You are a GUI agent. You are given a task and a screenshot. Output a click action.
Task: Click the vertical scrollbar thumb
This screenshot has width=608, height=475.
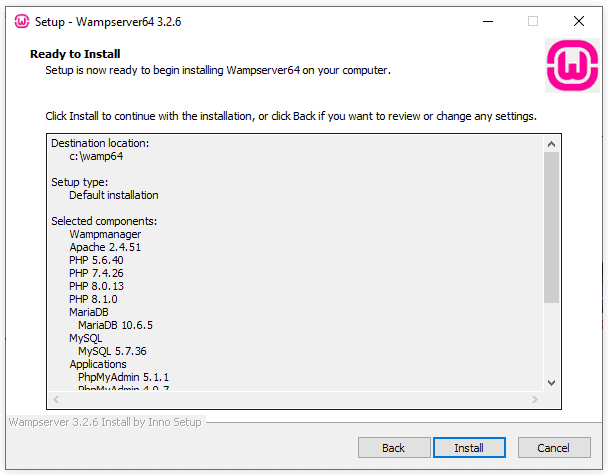point(552,225)
